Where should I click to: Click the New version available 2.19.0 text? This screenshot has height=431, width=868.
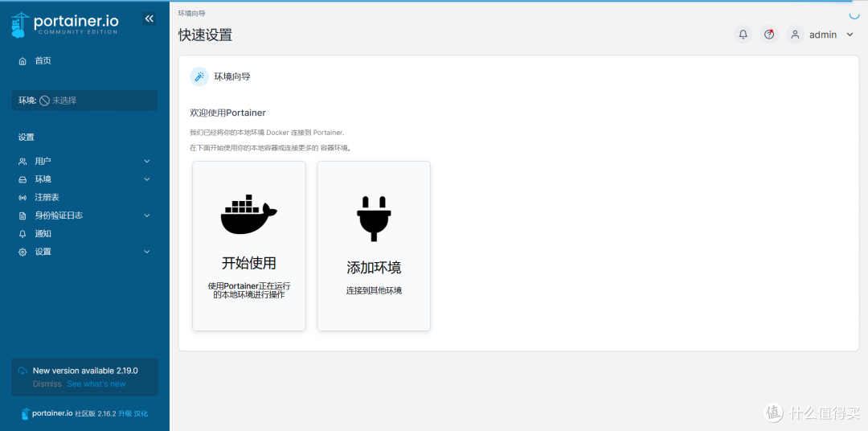point(85,371)
